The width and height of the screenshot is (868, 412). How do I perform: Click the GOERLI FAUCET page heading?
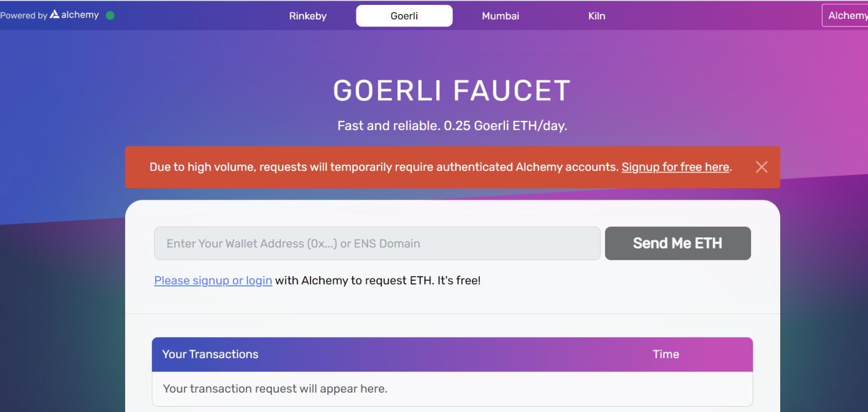click(x=452, y=91)
